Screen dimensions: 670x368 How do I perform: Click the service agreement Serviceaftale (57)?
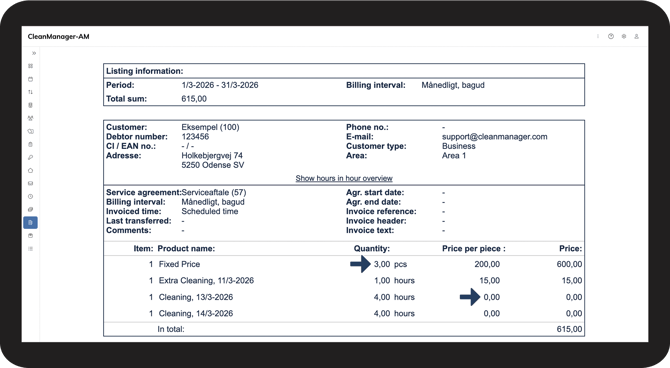[x=214, y=192]
